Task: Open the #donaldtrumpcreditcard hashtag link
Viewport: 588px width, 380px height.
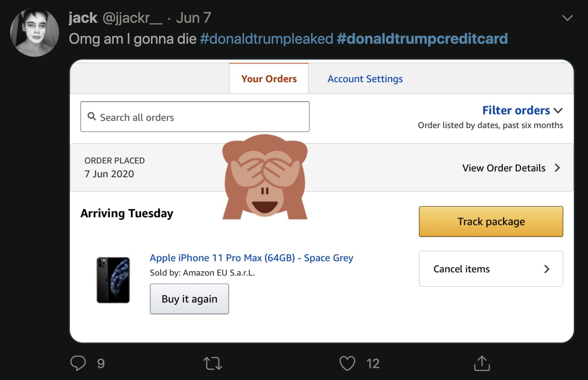Action: coord(422,39)
